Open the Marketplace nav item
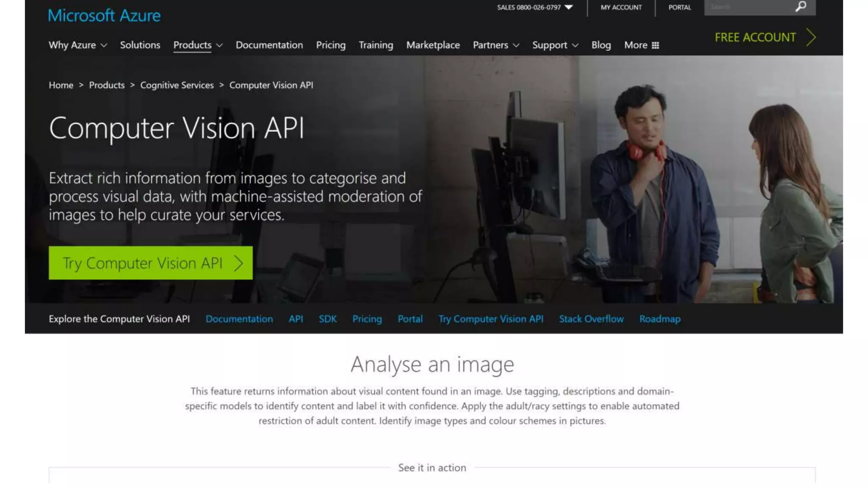 point(433,45)
